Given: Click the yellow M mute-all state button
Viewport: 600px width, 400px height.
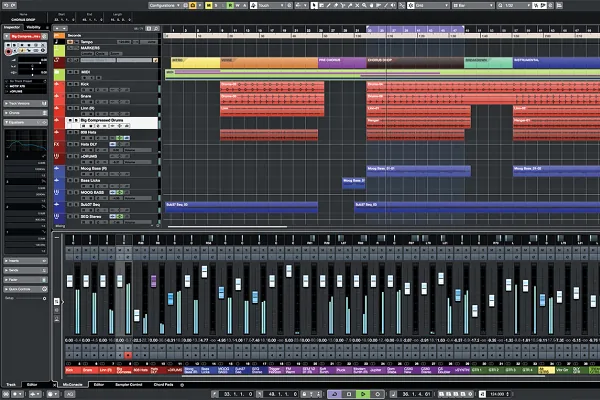Looking at the screenshot, I should (x=209, y=5).
